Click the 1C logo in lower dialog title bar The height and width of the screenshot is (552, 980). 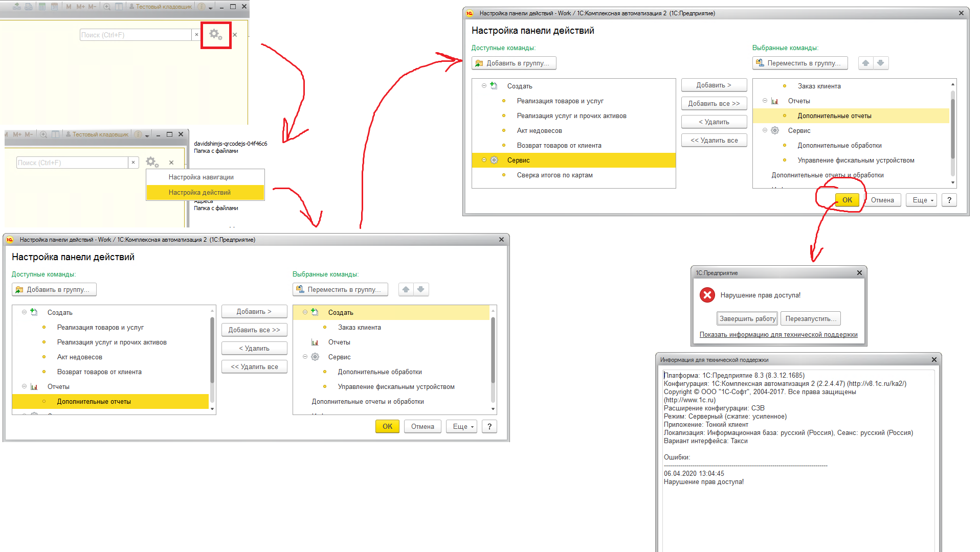(x=10, y=240)
